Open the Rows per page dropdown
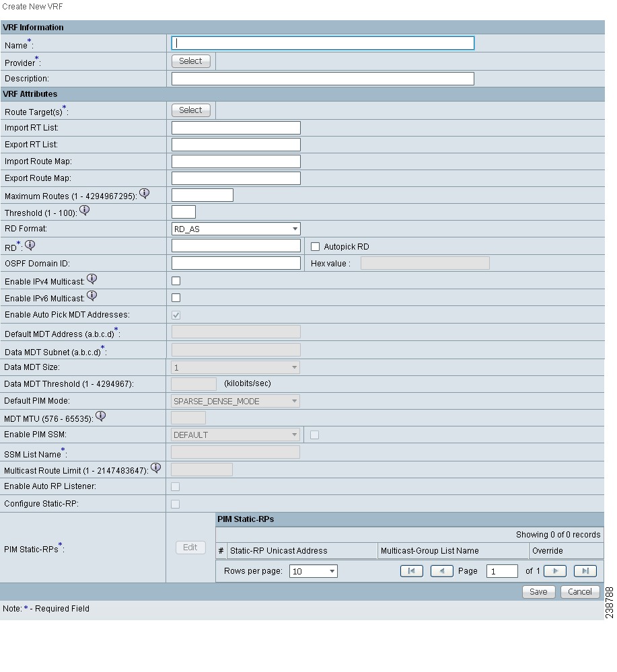Image resolution: width=617 pixels, height=672 pixels. (x=314, y=571)
